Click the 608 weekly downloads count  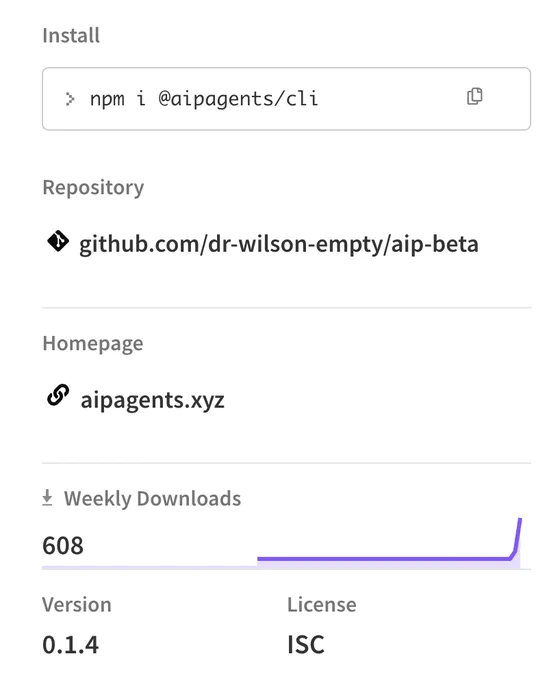[x=62, y=546]
